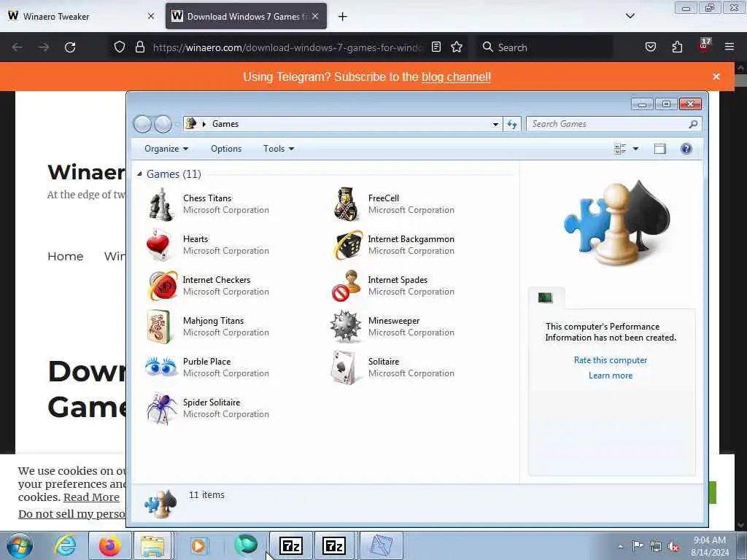Open a new Firefox tab
This screenshot has height=560, width=747.
(343, 17)
